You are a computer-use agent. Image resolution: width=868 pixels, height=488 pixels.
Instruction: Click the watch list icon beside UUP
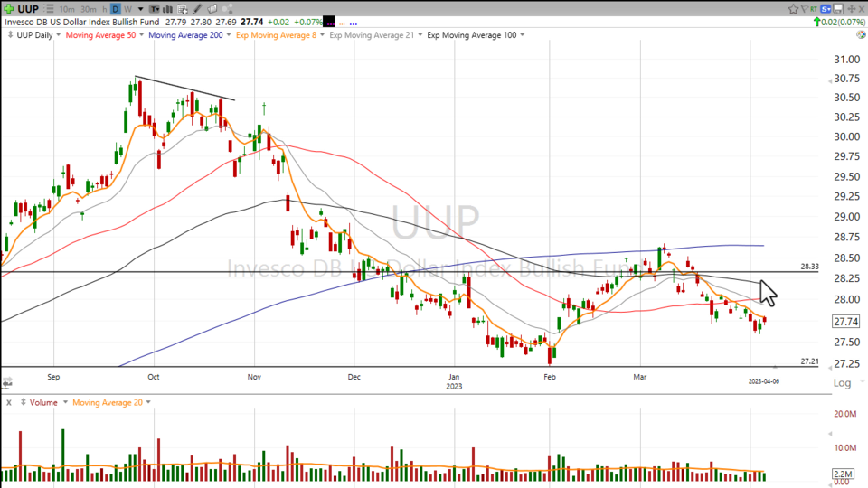pos(50,9)
